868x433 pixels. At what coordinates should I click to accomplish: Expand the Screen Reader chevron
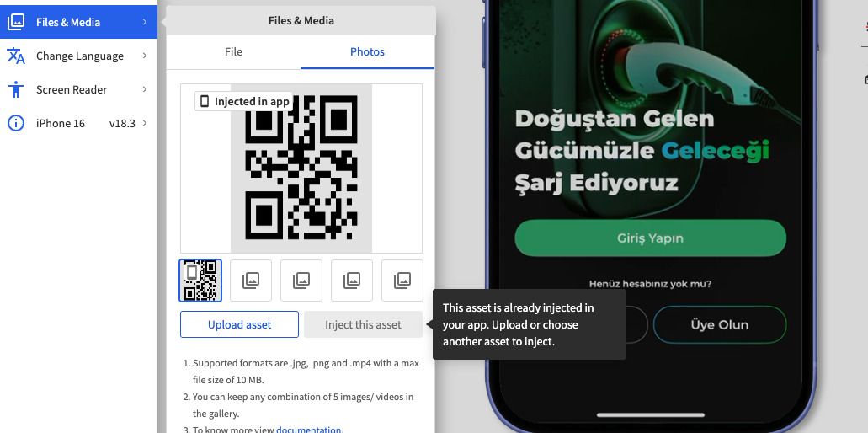pos(145,89)
